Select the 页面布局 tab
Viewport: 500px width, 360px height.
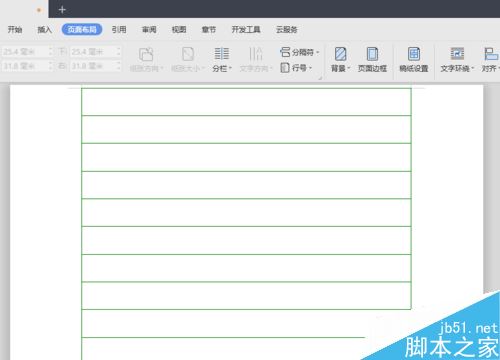pos(82,29)
